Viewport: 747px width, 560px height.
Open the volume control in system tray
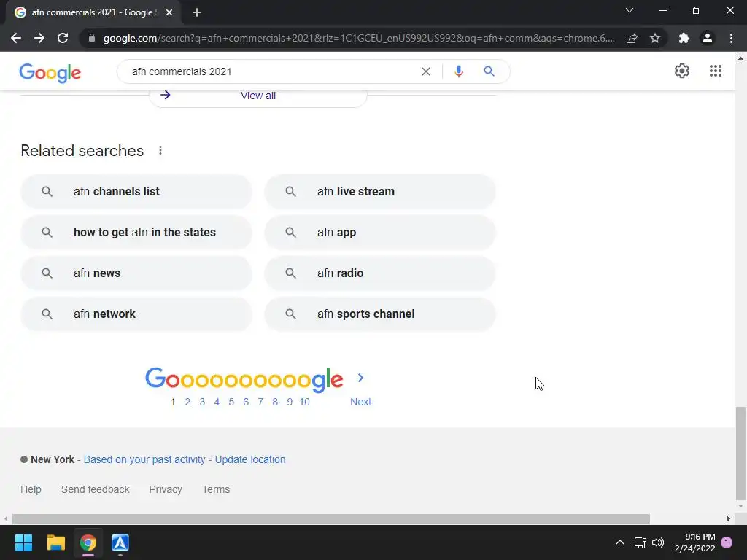tap(658, 542)
